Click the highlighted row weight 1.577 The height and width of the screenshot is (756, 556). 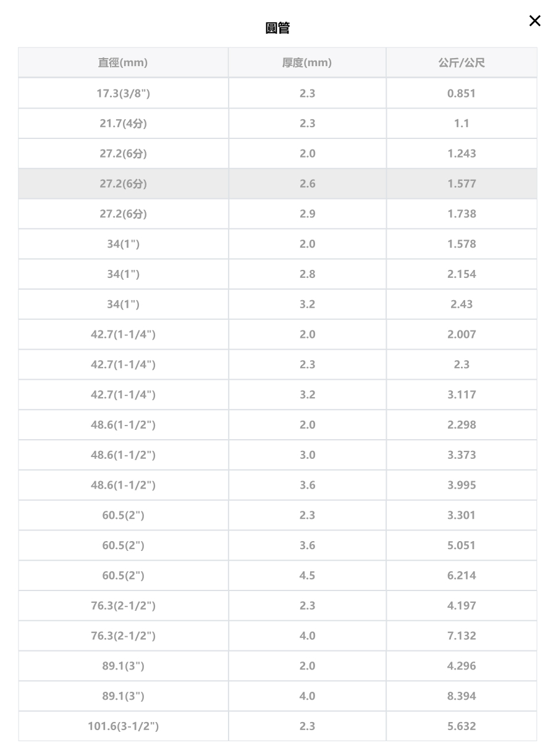pos(461,183)
